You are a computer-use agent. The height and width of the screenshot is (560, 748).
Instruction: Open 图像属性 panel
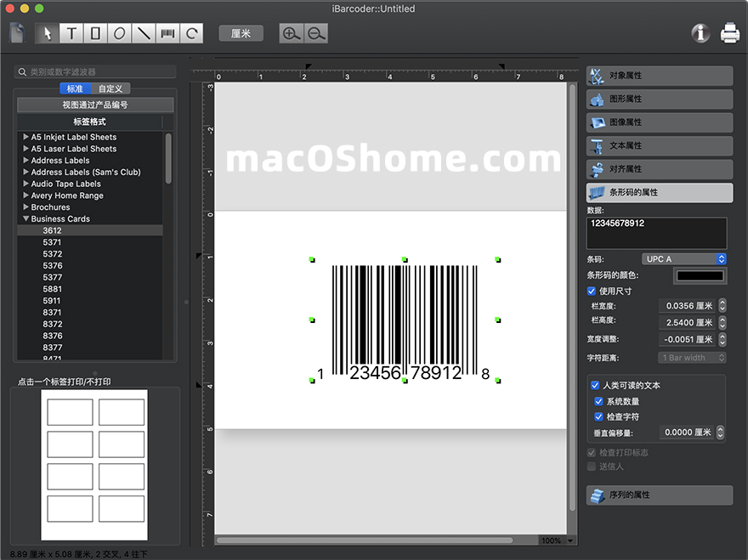pos(660,122)
